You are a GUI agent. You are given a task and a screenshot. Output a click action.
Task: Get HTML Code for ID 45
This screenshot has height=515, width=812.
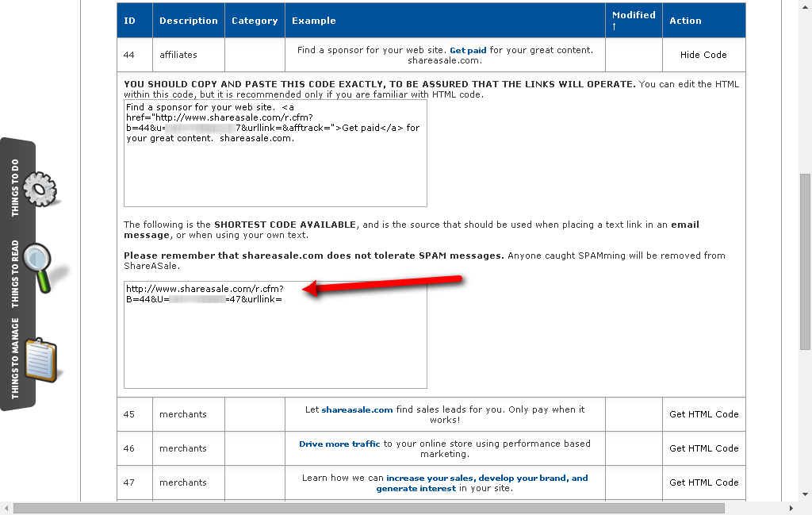point(703,414)
